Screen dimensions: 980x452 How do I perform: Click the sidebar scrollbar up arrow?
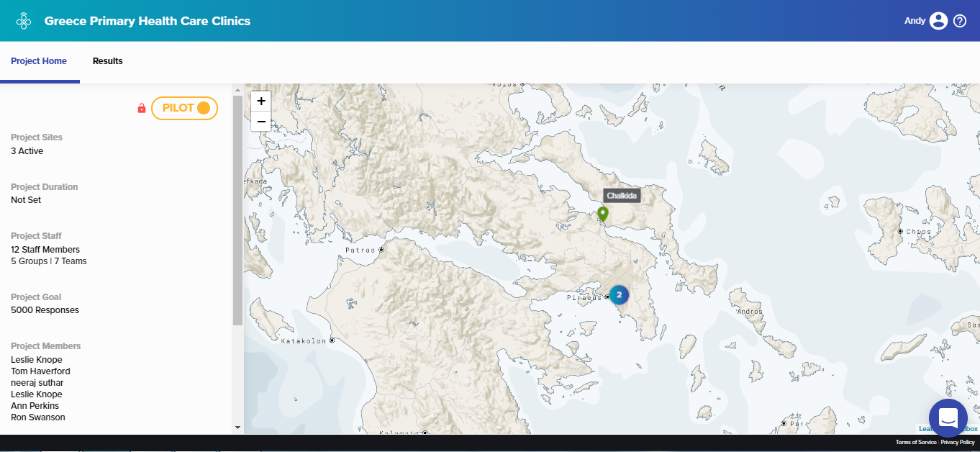pos(238,90)
